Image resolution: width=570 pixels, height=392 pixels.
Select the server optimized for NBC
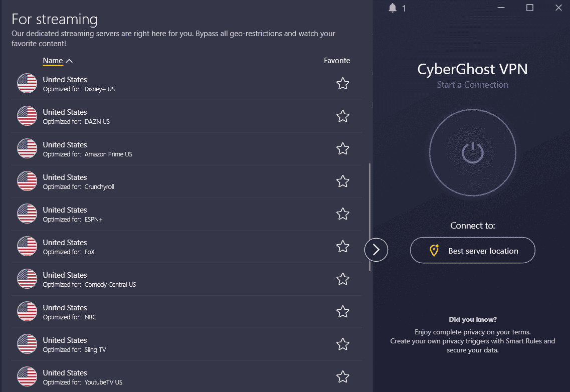[186, 312]
